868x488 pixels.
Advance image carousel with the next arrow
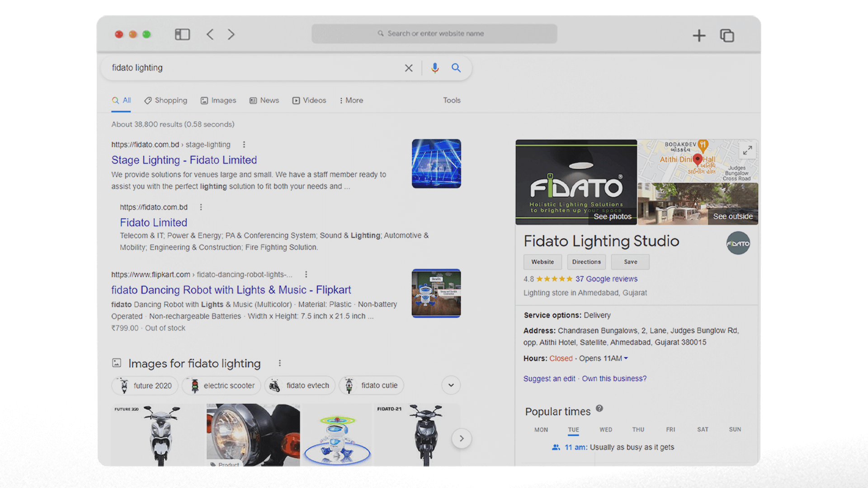click(x=462, y=438)
